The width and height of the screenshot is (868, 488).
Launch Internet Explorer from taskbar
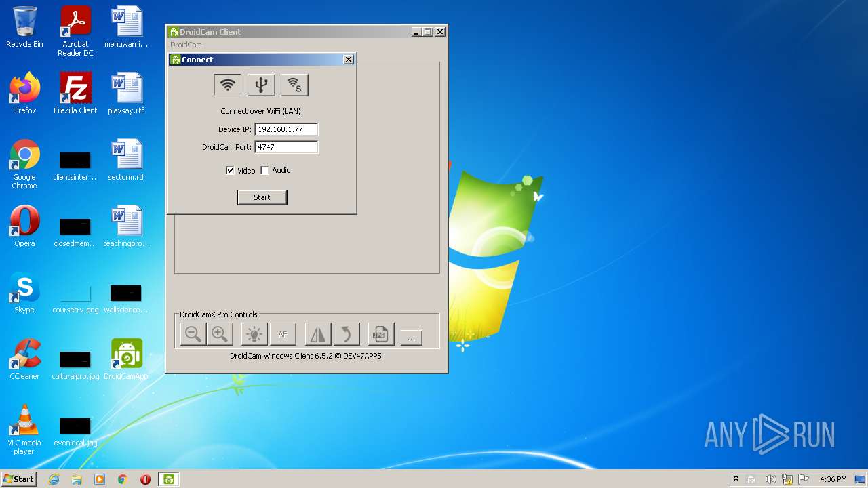coord(54,479)
